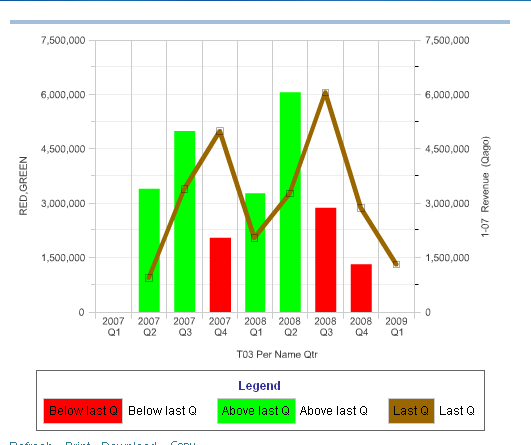The image size is (531, 445).
Task: Click the left axis value 1,500,000
Action: tap(63, 258)
